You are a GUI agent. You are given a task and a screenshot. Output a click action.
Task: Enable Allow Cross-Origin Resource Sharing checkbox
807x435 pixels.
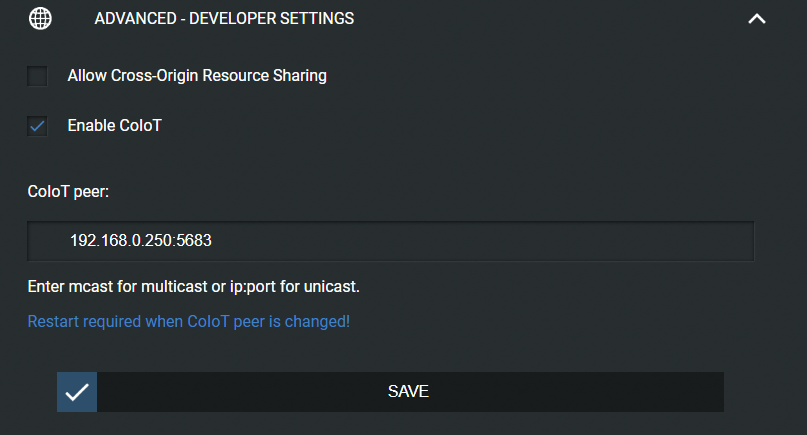click(37, 75)
